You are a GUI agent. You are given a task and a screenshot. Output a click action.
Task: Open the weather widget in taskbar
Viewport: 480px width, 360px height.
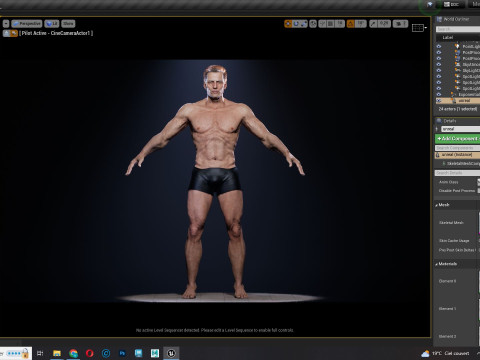tap(445, 353)
